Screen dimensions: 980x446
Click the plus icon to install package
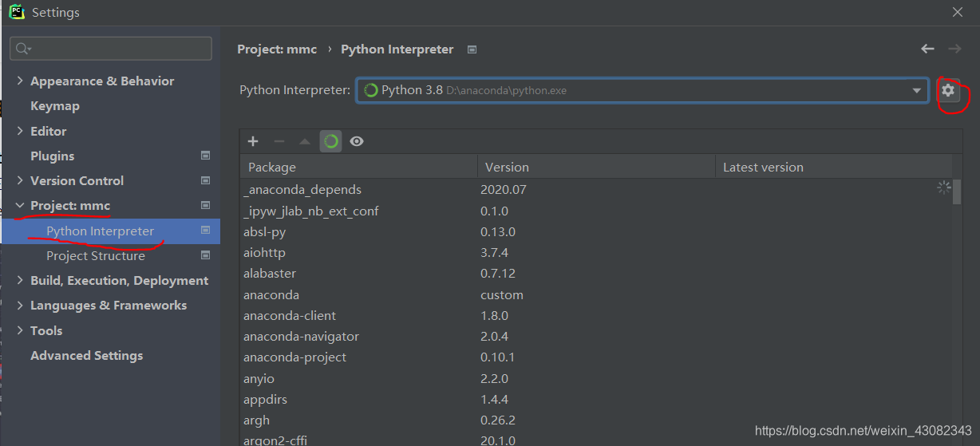253,141
